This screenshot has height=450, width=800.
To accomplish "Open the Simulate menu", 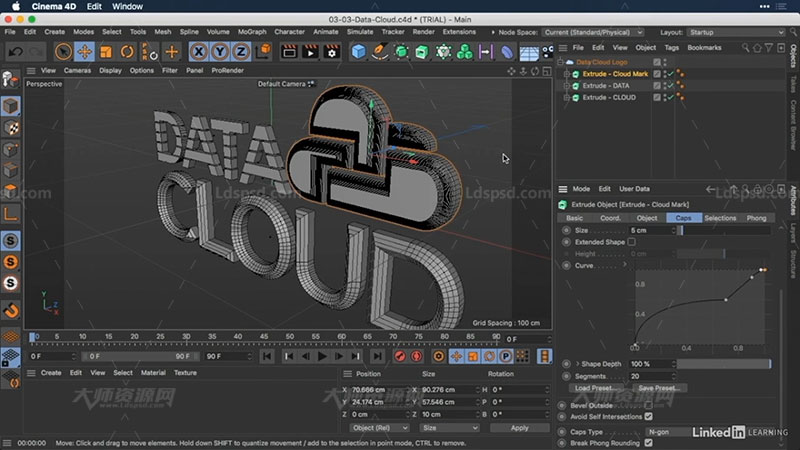I will (x=360, y=32).
